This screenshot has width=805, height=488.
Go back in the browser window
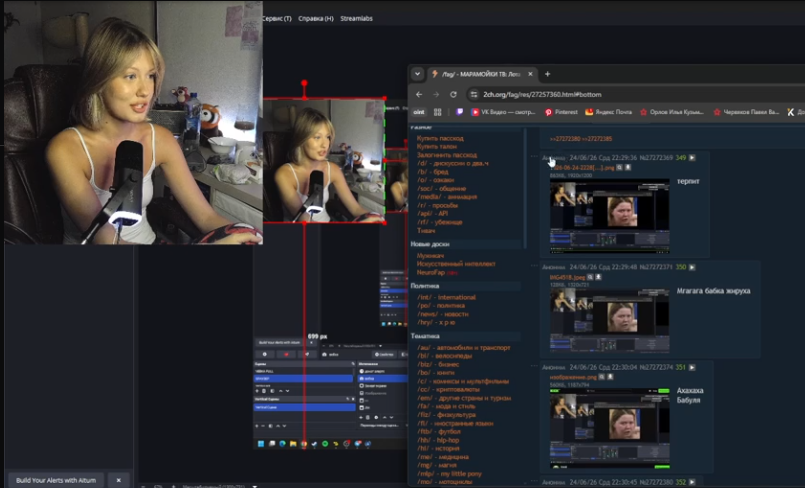[x=419, y=94]
